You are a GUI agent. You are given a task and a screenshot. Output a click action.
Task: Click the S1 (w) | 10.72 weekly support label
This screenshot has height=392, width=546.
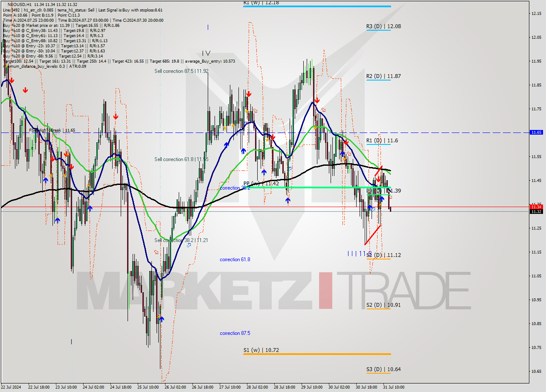point(261,350)
